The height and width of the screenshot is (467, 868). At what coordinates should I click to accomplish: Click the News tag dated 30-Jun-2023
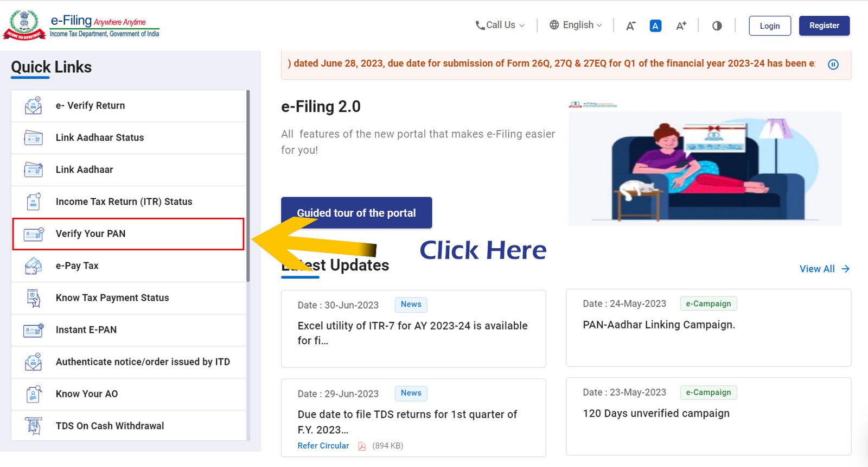click(x=411, y=305)
